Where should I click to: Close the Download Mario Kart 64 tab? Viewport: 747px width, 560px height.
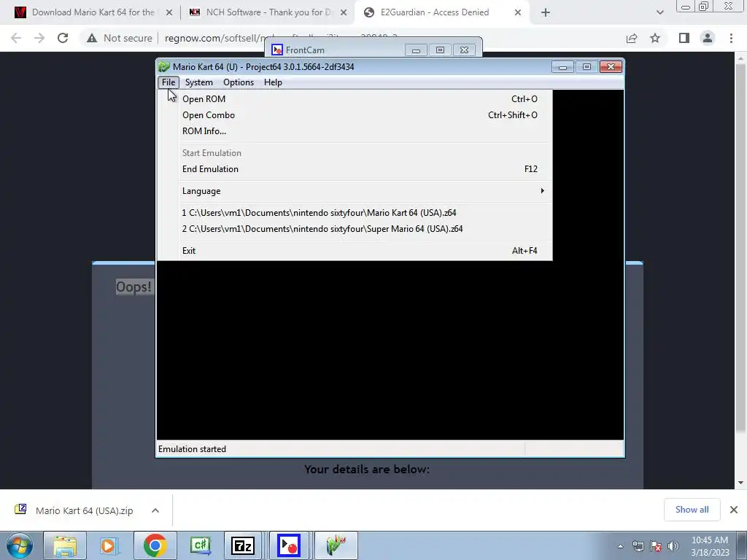(169, 13)
